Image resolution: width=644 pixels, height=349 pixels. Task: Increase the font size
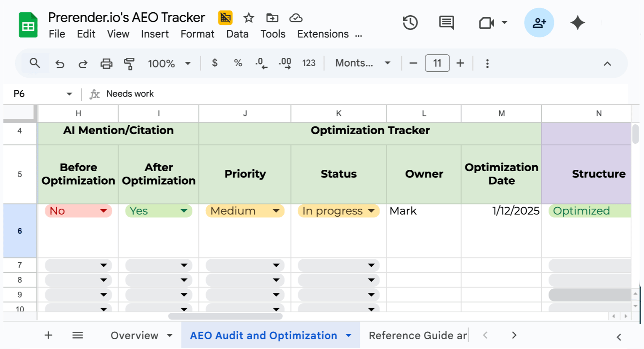point(460,63)
